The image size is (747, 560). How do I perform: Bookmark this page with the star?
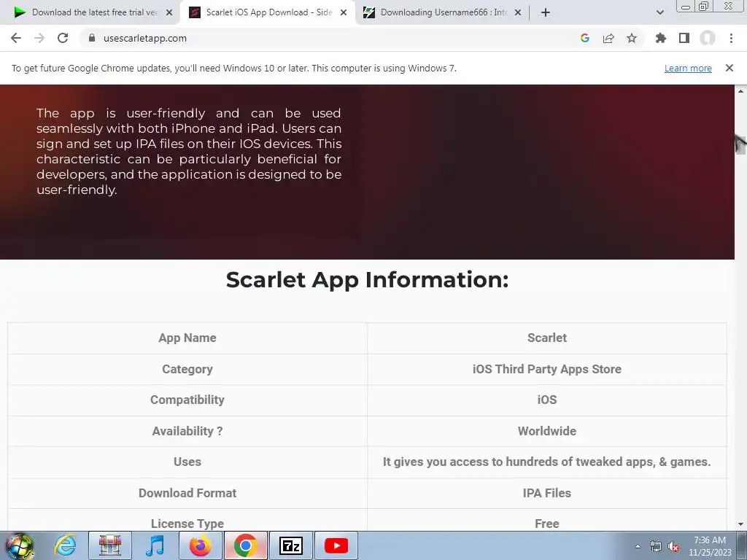tap(631, 38)
